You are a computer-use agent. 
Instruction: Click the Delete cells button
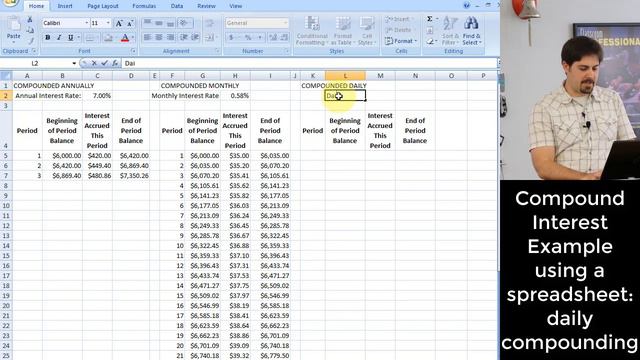click(400, 30)
